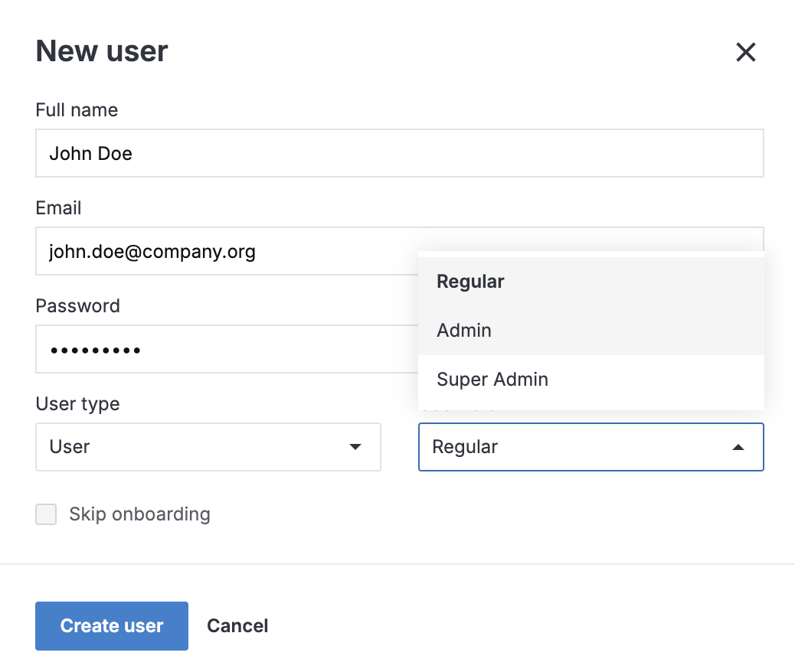Click the dropdown arrow beside User
Viewport: 795px width, 672px height.
pos(355,447)
